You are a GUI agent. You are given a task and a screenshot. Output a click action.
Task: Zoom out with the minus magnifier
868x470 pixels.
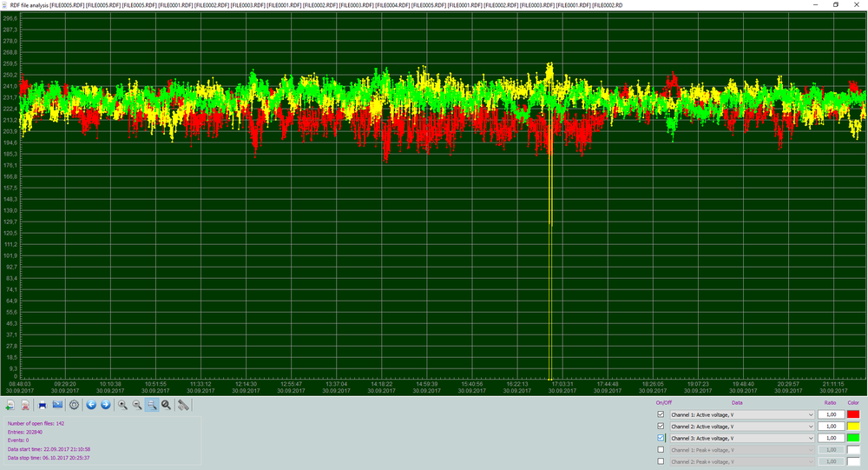[137, 405]
